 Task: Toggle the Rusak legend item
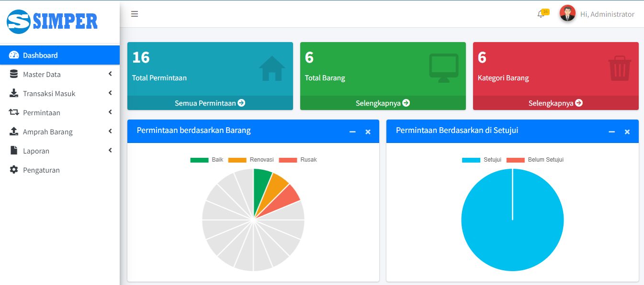(x=298, y=160)
